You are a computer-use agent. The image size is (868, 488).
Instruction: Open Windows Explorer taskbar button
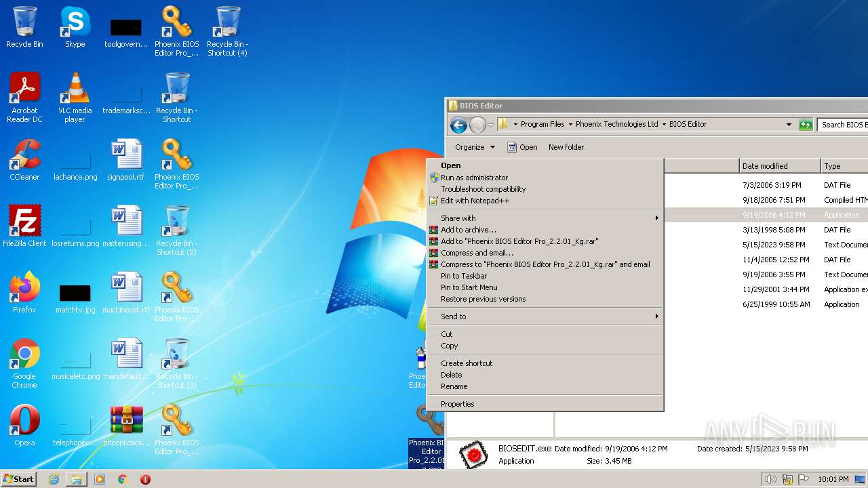coord(77,479)
